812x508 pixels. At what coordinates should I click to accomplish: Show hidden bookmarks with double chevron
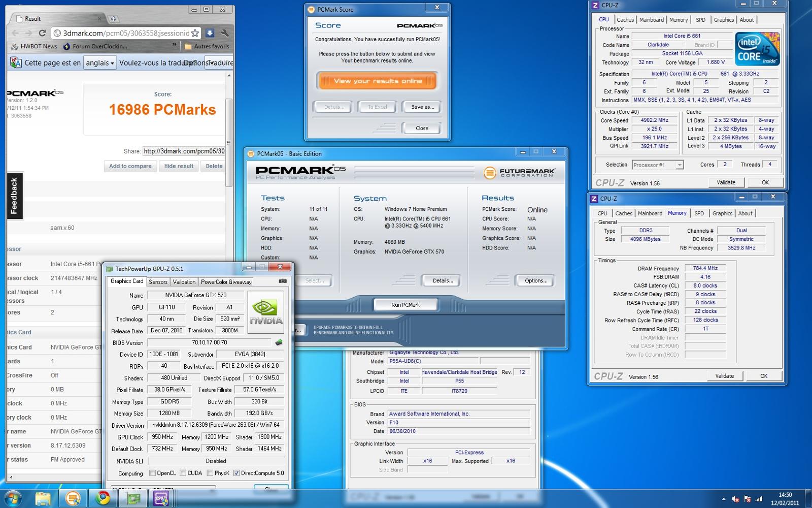(174, 45)
